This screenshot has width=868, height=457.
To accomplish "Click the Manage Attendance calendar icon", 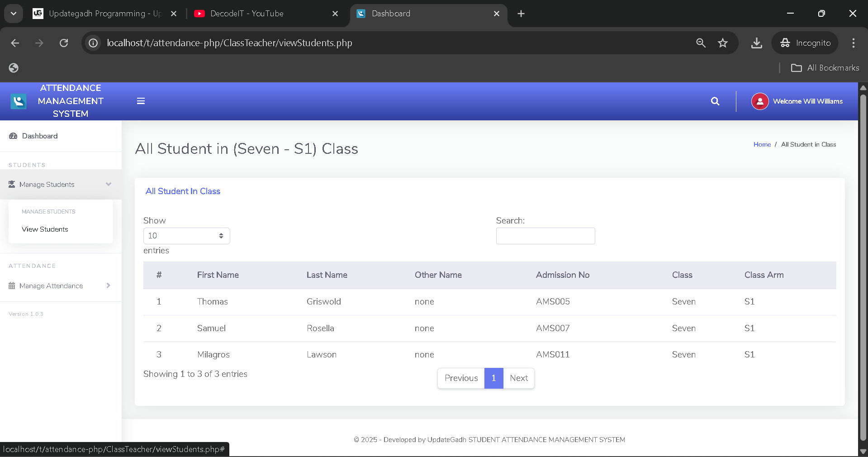I will point(11,286).
